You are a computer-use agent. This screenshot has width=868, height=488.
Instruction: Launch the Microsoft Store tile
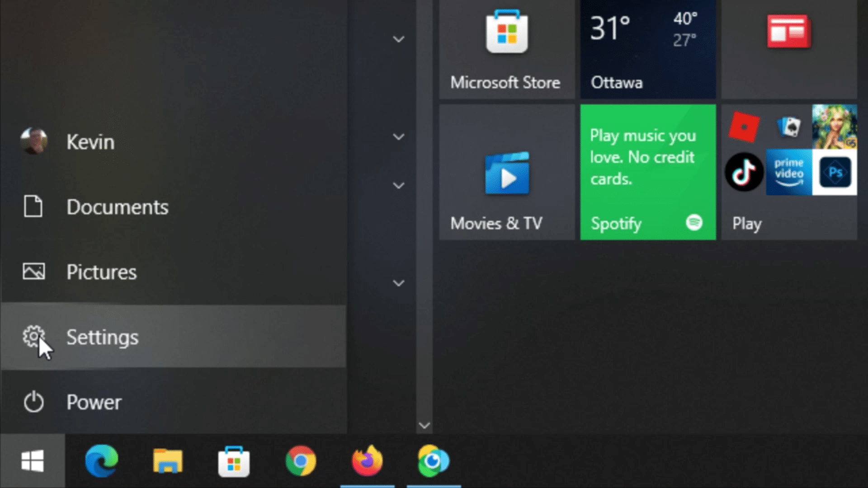(x=507, y=49)
